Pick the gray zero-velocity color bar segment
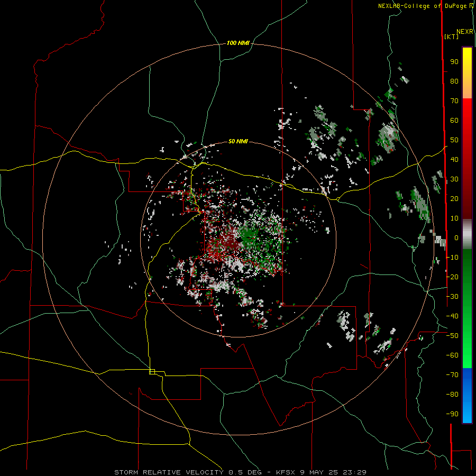This screenshot has height=476, width=476. pyautogui.click(x=467, y=234)
